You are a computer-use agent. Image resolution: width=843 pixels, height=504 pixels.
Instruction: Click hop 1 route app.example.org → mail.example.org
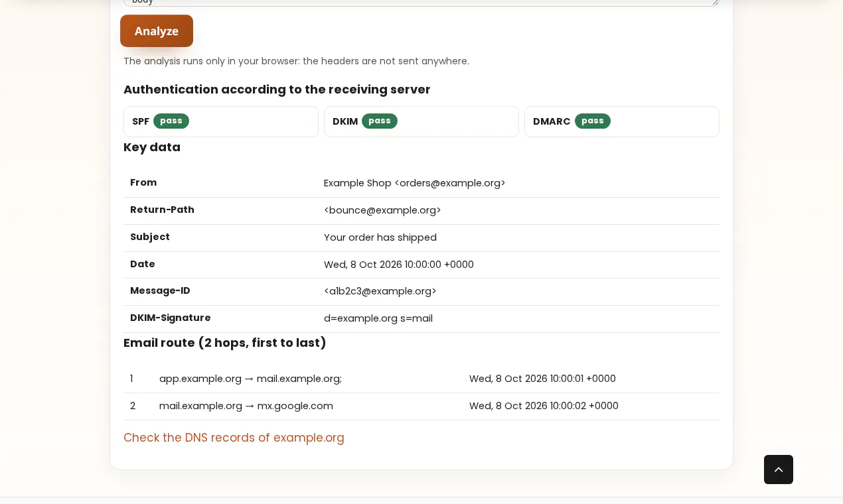pyautogui.click(x=250, y=379)
